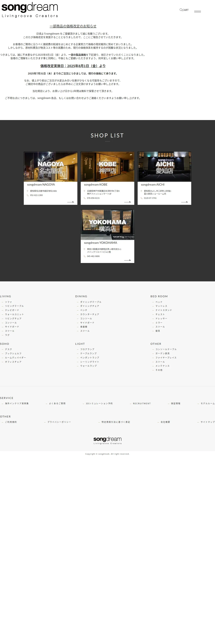Viewport: 215px width, 644px height.
Task: Open 3Dシミュレーション予約 link
Action: point(99,403)
